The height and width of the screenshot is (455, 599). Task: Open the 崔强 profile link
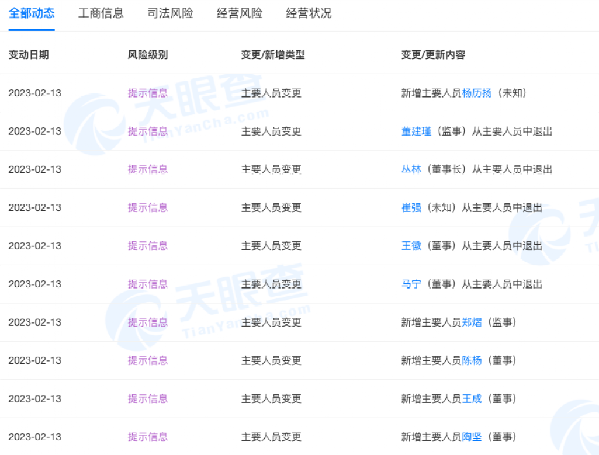coord(411,207)
